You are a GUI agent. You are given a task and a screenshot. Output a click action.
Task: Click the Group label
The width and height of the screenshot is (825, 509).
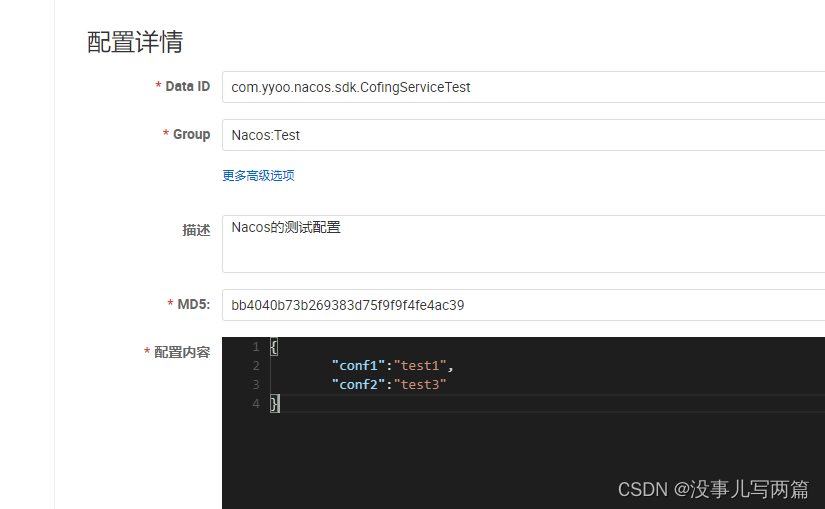pos(192,134)
